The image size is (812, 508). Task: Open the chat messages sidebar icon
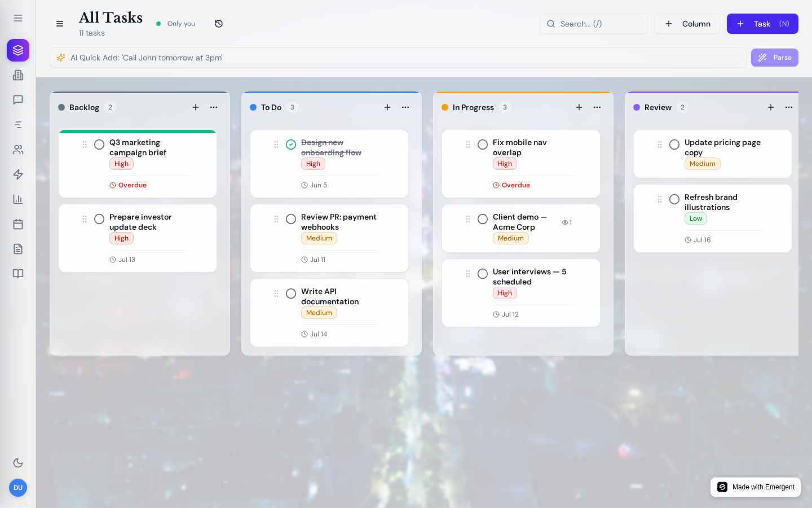(x=18, y=100)
